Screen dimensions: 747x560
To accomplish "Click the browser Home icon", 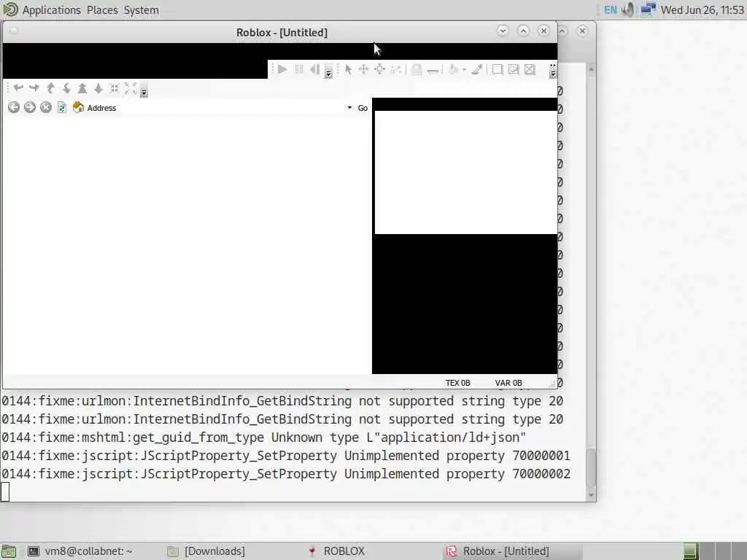I will [x=78, y=108].
